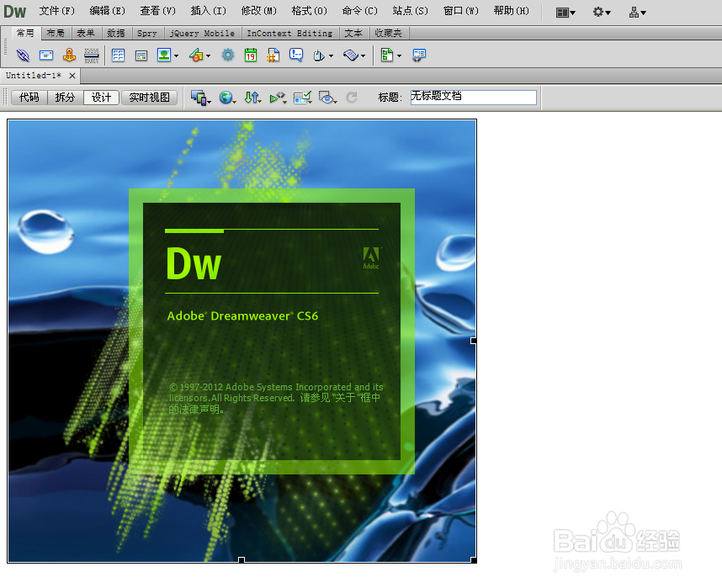Expand the Head tags dropdown arrow
722x588 pixels.
pos(331,56)
